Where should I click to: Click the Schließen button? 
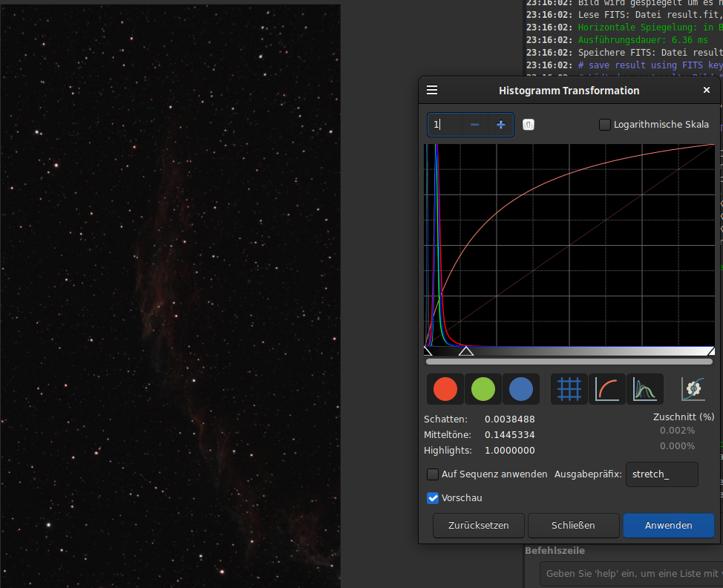point(573,526)
